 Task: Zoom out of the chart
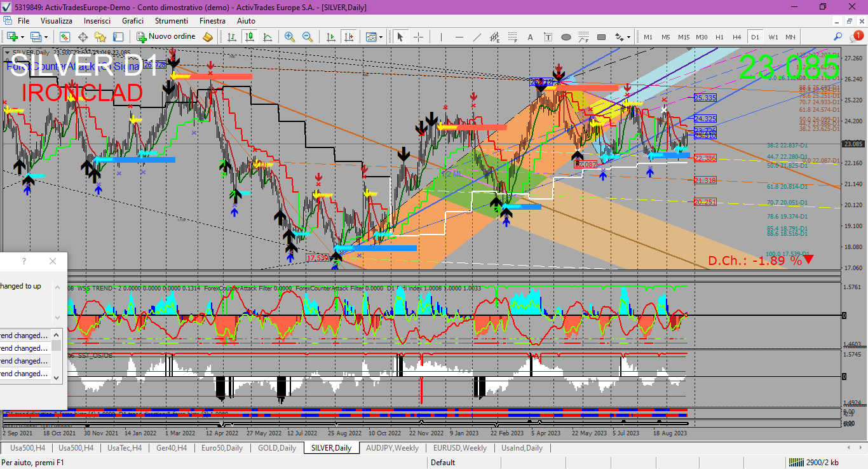308,37
